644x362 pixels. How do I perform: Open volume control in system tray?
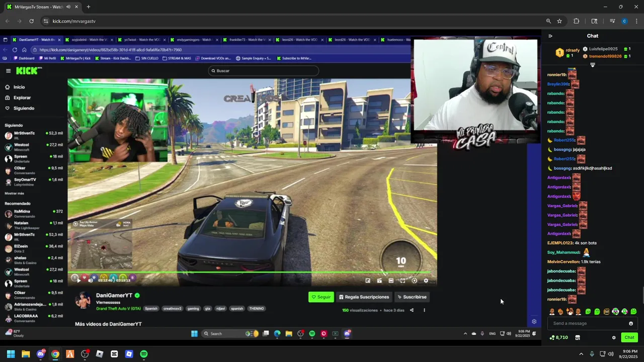(611, 354)
